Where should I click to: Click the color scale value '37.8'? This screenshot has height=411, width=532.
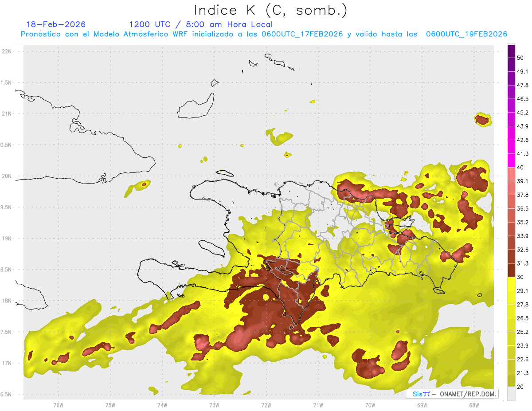coord(522,195)
